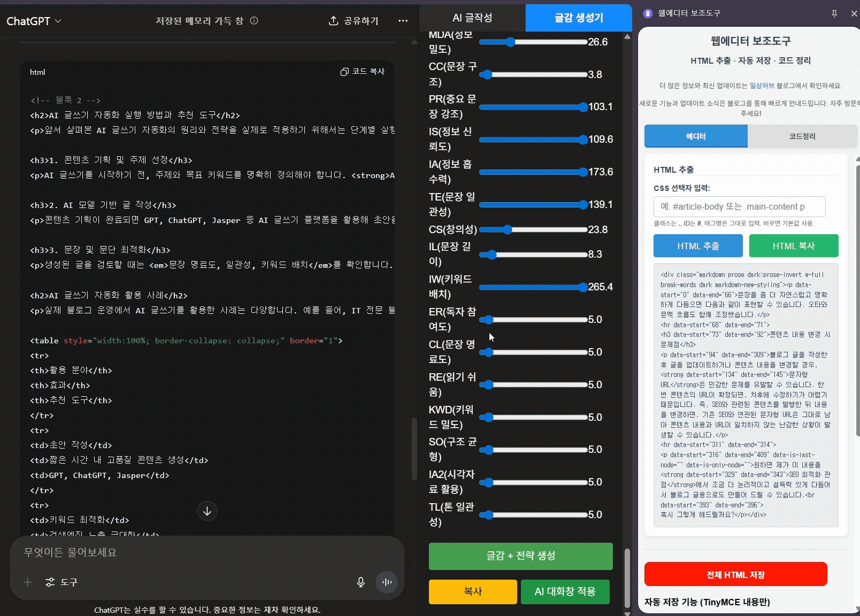Click the 웹에디터 보조도구 extension logo icon

click(648, 13)
